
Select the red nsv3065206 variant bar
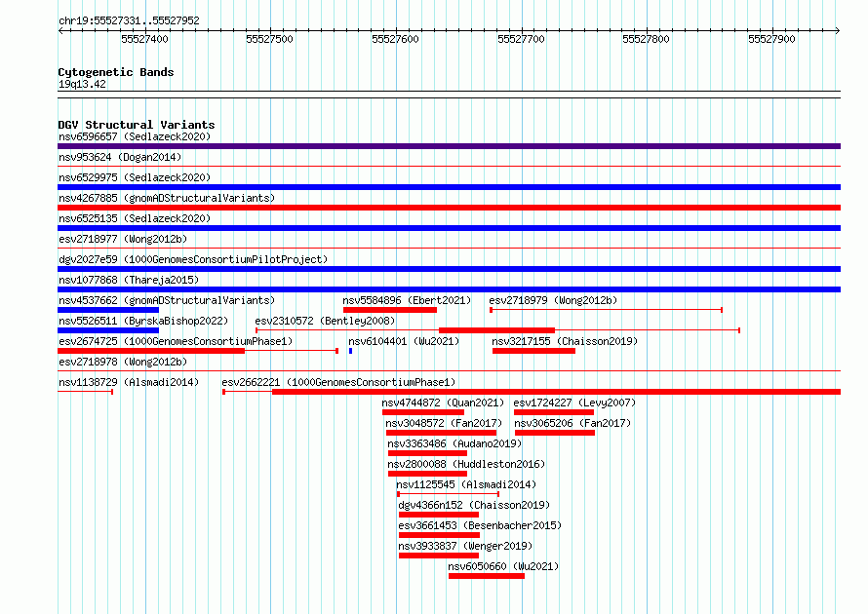[x=555, y=433]
